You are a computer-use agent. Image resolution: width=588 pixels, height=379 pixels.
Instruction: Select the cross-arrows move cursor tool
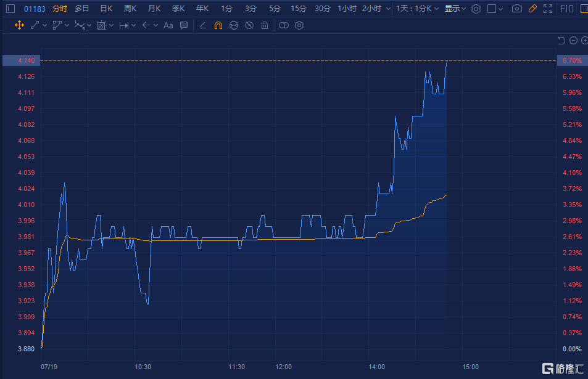[19, 25]
